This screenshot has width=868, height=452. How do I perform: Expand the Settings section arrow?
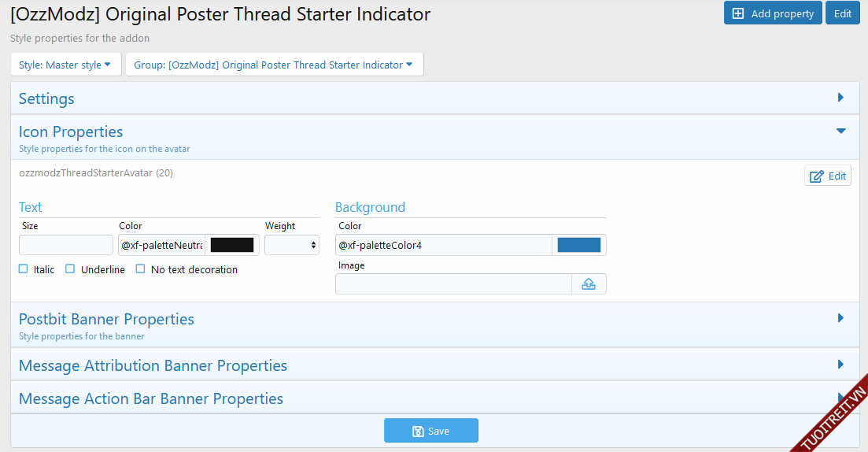pos(840,98)
